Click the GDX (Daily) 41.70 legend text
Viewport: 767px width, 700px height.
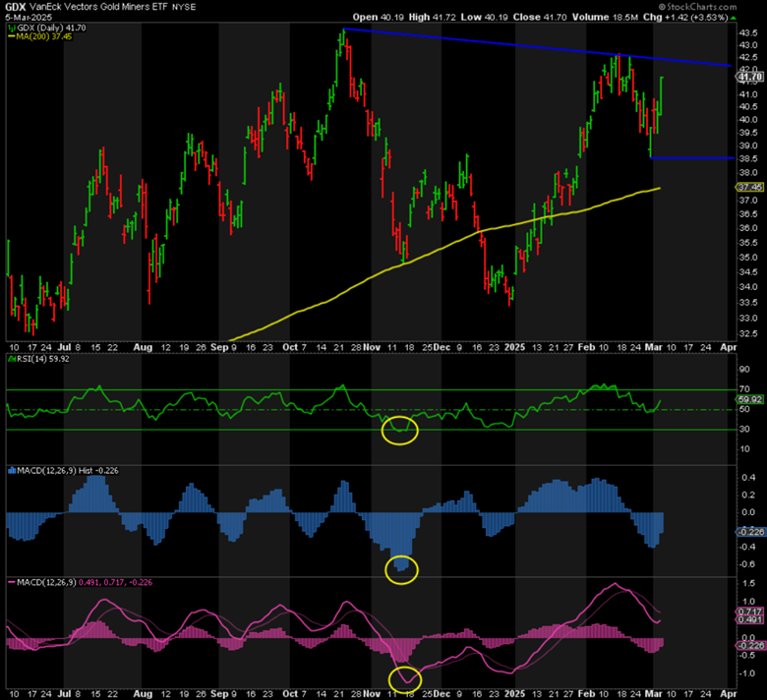(x=51, y=28)
